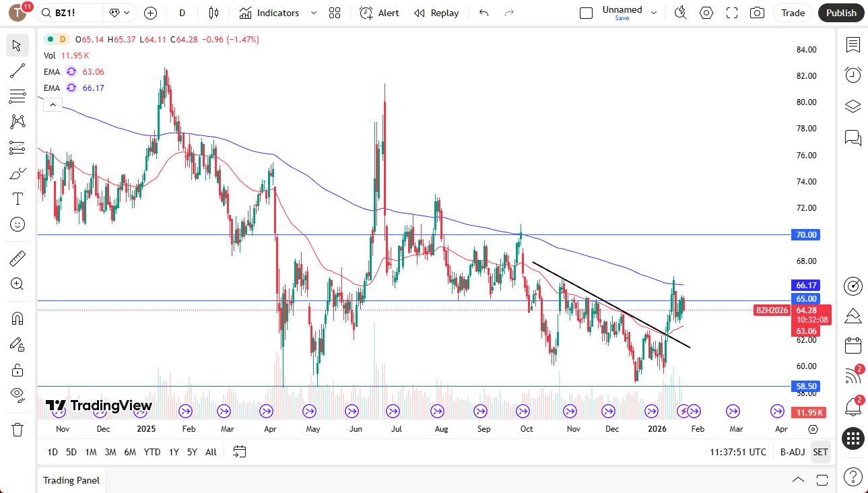Open chart settings hexagon icon
This screenshot has height=493, width=868.
706,13
